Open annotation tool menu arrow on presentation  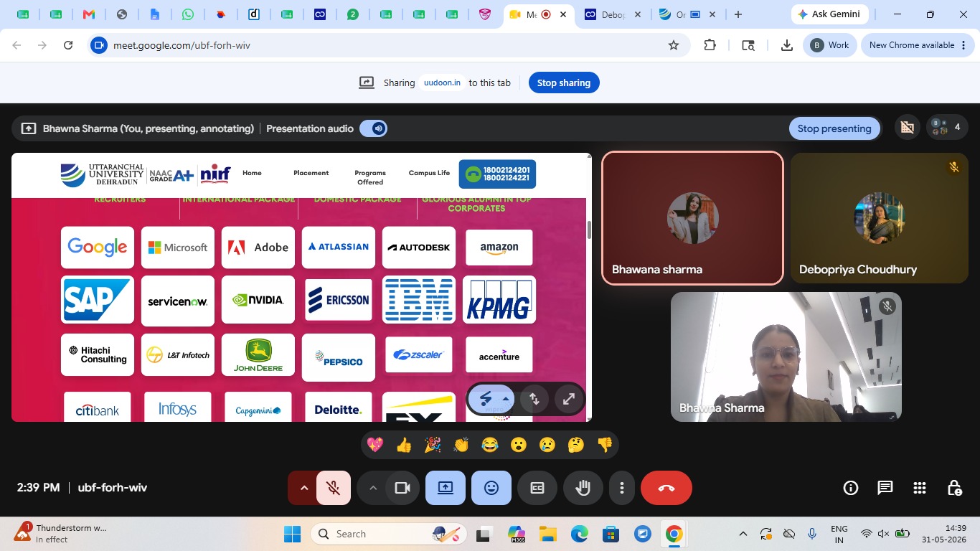[x=506, y=399]
